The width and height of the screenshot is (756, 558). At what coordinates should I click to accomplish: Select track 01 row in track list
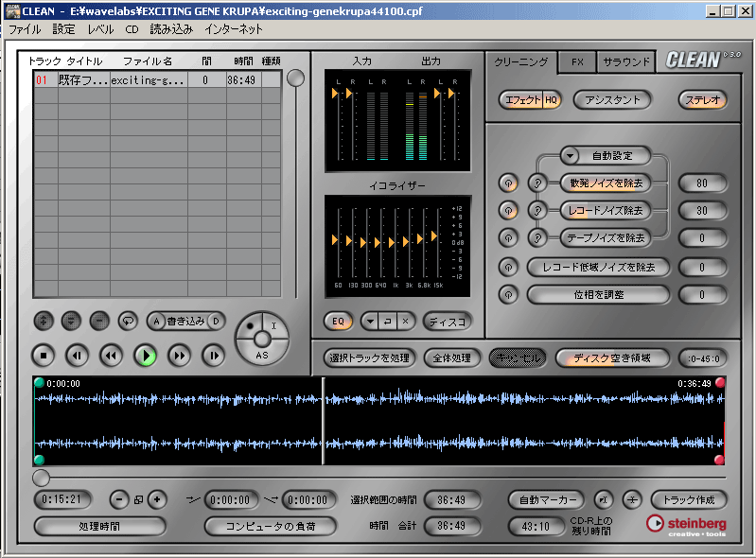[158, 80]
